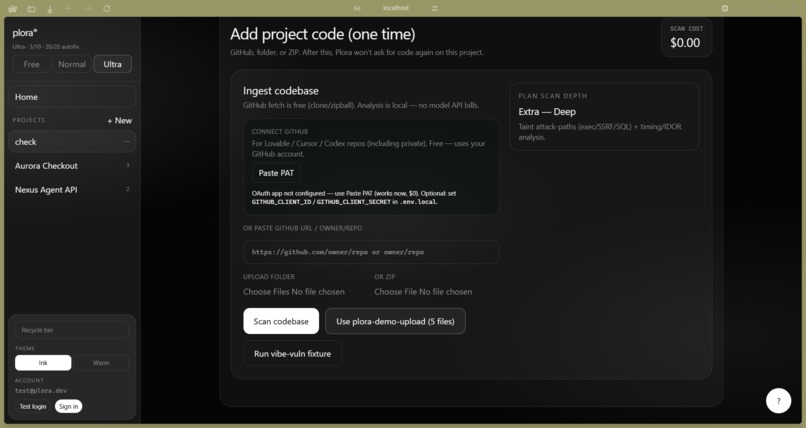Image resolution: width=806 pixels, height=428 pixels.
Task: Click the 'Ingest codebase' heading
Action: point(281,91)
